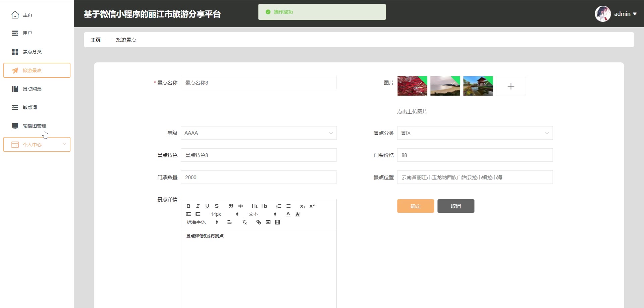The image size is (644, 308).
Task: Click the 操作成功 notification message
Action: point(322,12)
